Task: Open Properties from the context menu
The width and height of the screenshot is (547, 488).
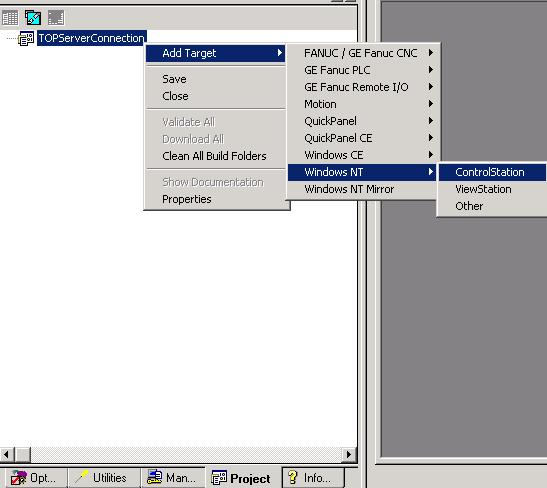Action: click(x=216, y=199)
